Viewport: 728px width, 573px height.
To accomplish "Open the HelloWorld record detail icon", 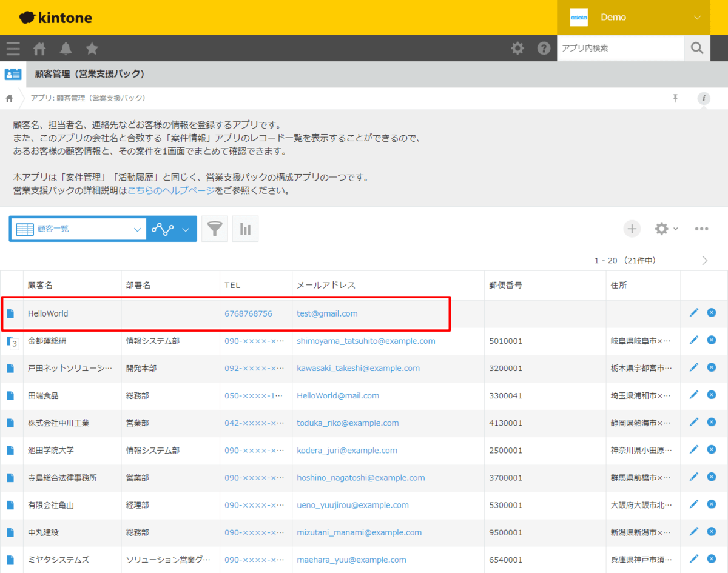I will [10, 313].
